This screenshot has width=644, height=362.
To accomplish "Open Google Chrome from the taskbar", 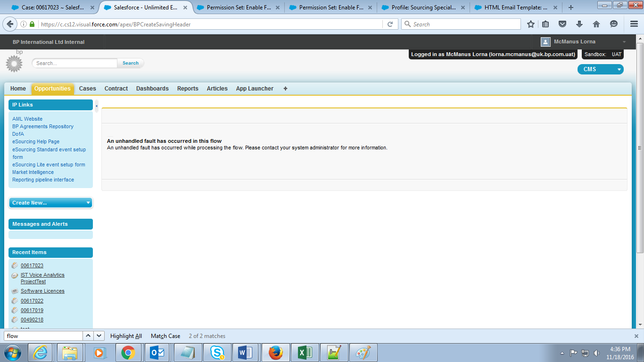I will pyautogui.click(x=128, y=353).
